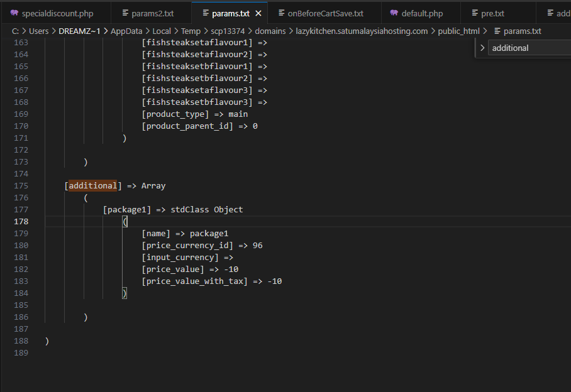The width and height of the screenshot is (571, 392).
Task: Click the AppData breadcrumb item
Action: pos(126,31)
